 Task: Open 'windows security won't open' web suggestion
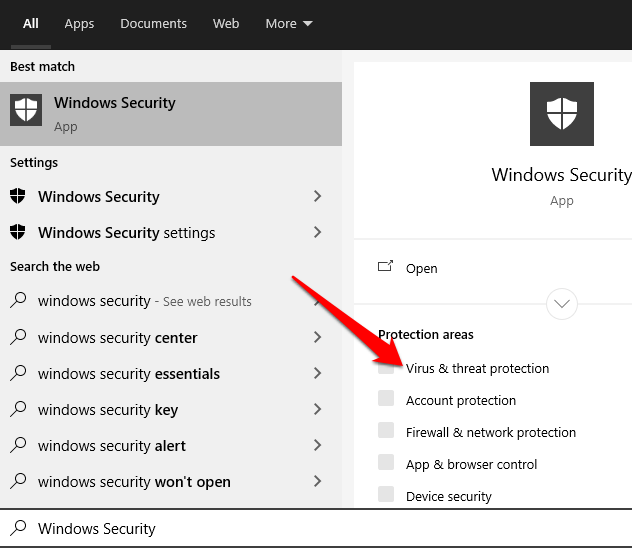[134, 481]
